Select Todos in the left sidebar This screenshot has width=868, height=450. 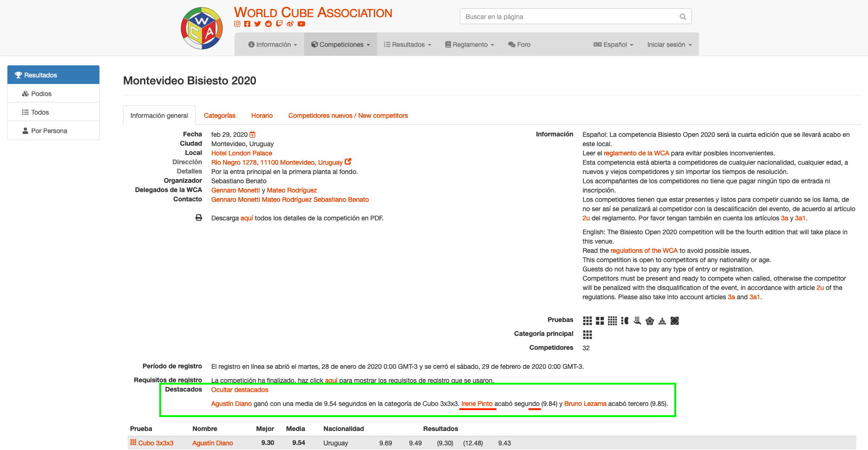(x=53, y=112)
